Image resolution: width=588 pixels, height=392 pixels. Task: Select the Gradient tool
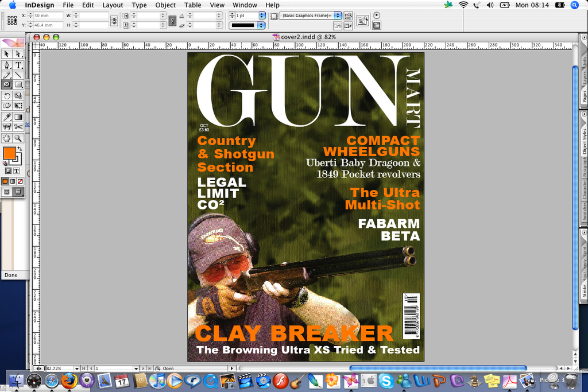[18, 117]
